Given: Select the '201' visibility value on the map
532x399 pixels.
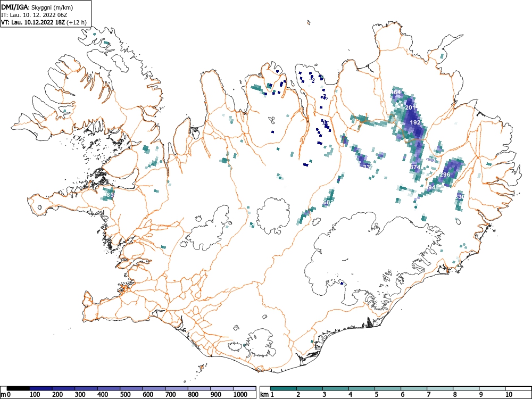Looking at the screenshot, I should (x=411, y=107).
